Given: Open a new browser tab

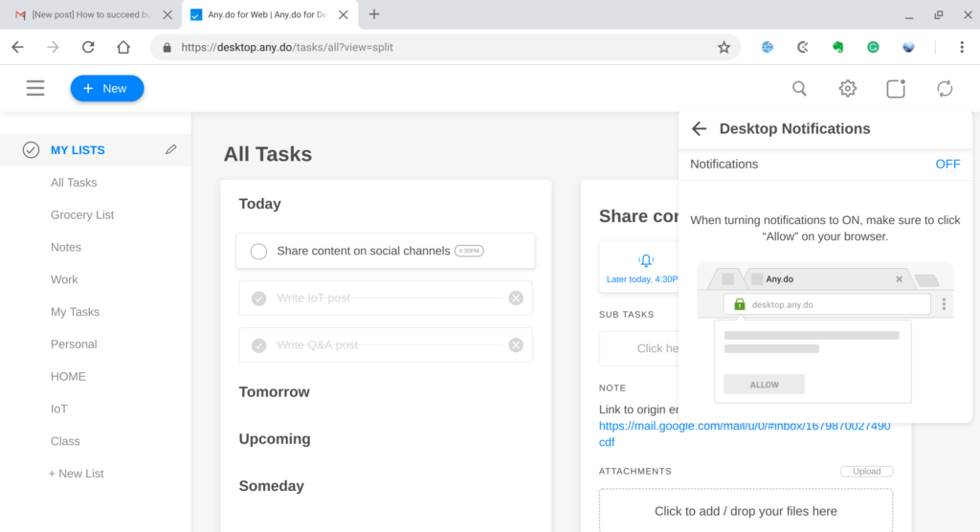Looking at the screenshot, I should coord(374,14).
